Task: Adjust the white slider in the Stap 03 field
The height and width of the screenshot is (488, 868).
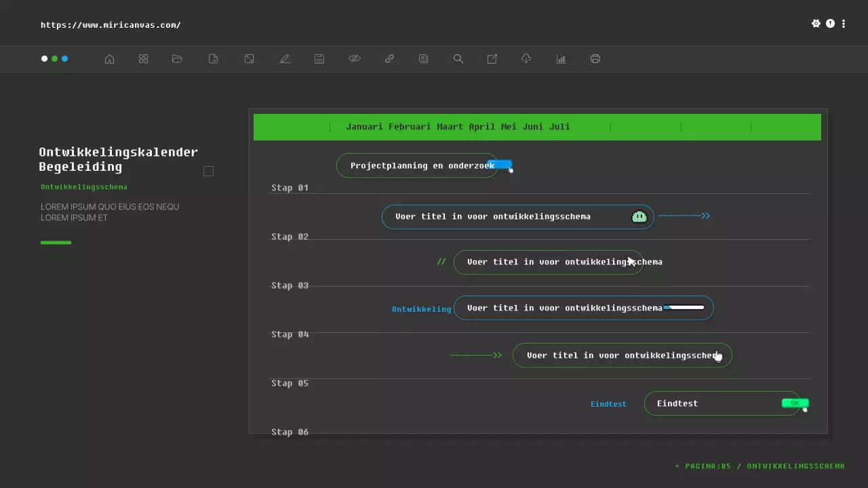Action: (x=685, y=306)
